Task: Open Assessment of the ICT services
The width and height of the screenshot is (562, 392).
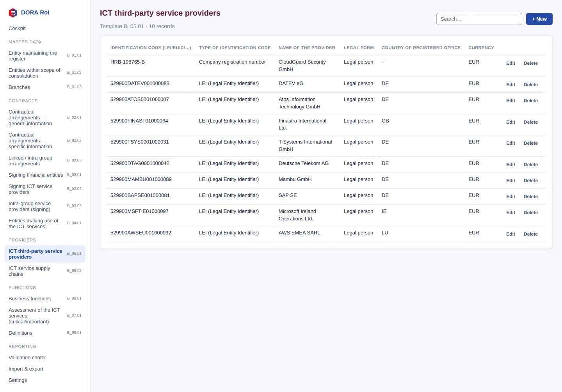Action: click(45, 316)
